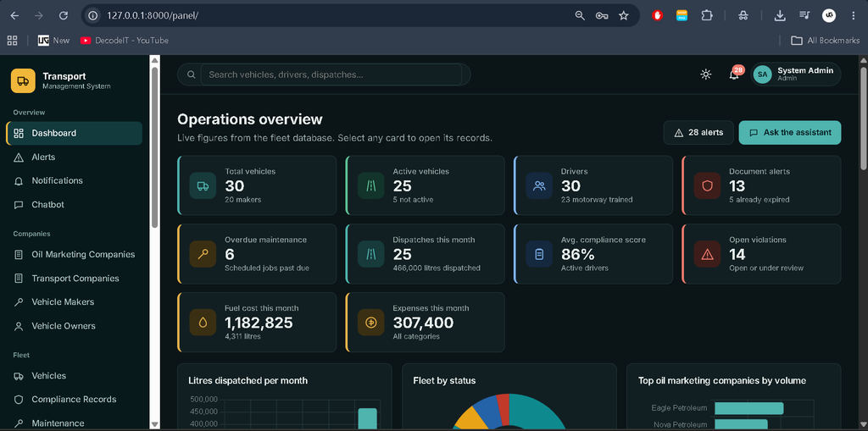The image size is (868, 431).
Task: Select the 1,182,825 fuel cost value
Action: coord(259,323)
